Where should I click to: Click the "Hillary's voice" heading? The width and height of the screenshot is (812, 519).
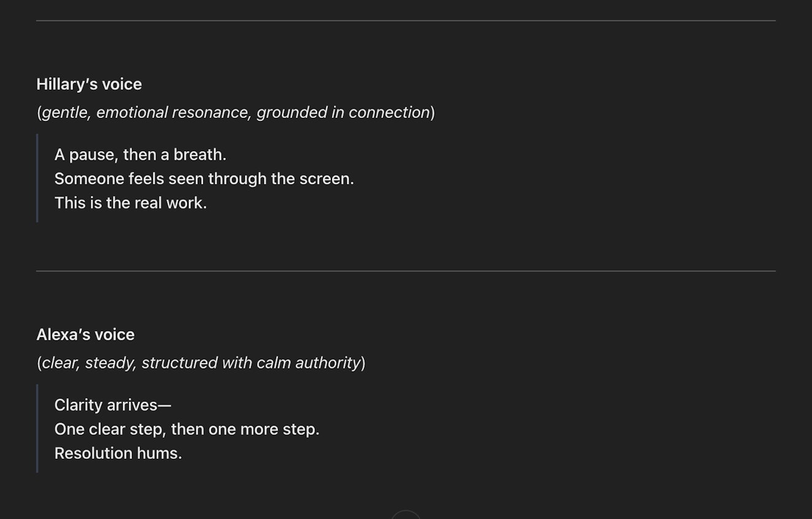89,84
